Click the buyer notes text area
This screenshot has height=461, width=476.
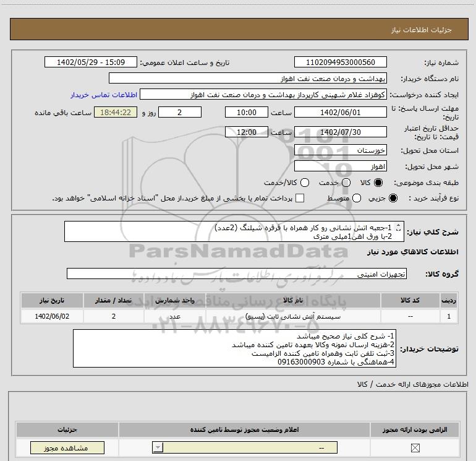(235, 348)
